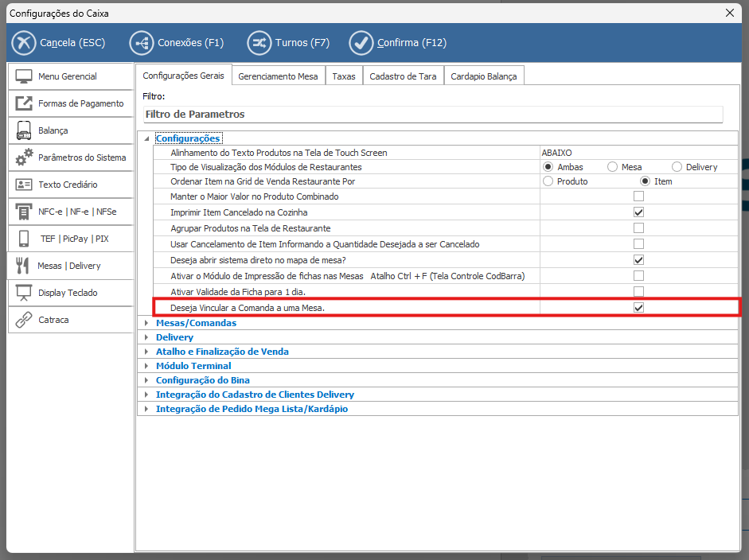This screenshot has height=560, width=749.
Task: Enable Manter o Maior Valor no Produto Combinado
Action: (638, 196)
